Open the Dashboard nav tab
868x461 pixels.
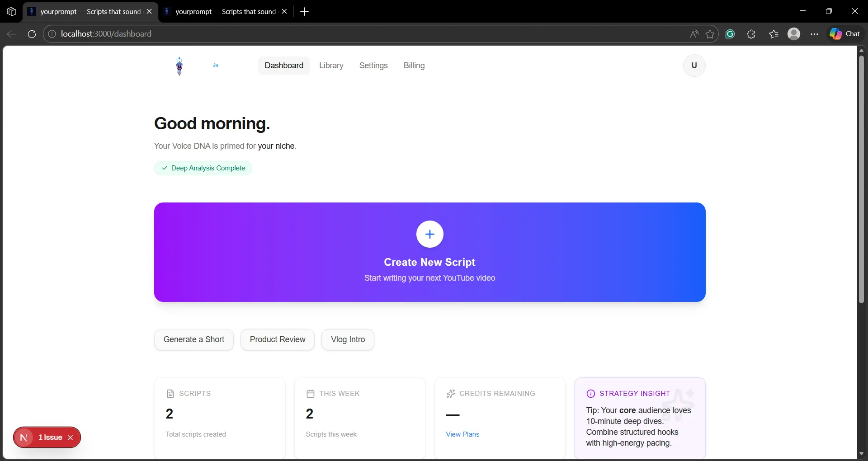pos(284,66)
